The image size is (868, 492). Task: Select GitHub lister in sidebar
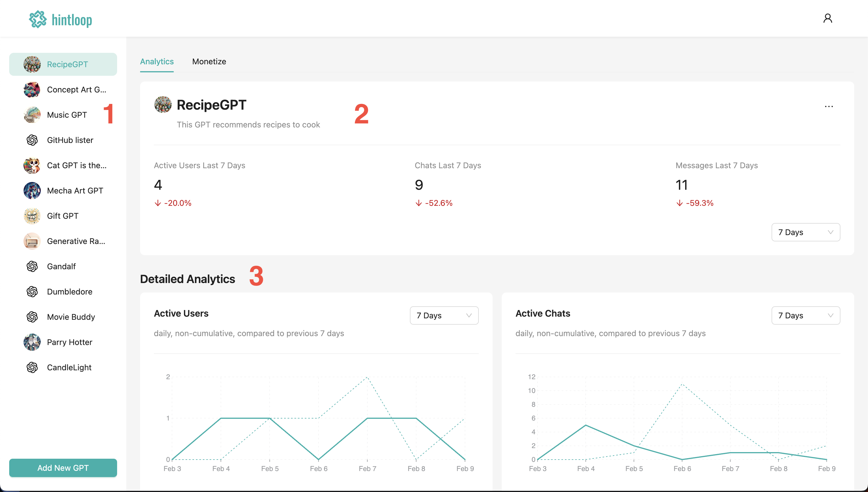tap(63, 140)
